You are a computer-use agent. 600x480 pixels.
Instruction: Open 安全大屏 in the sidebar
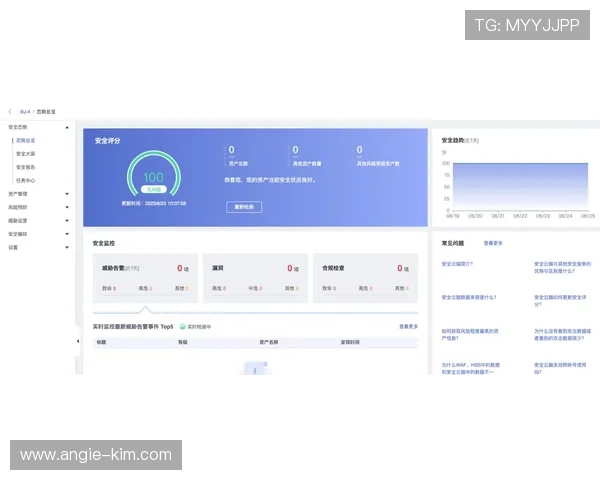click(x=26, y=154)
